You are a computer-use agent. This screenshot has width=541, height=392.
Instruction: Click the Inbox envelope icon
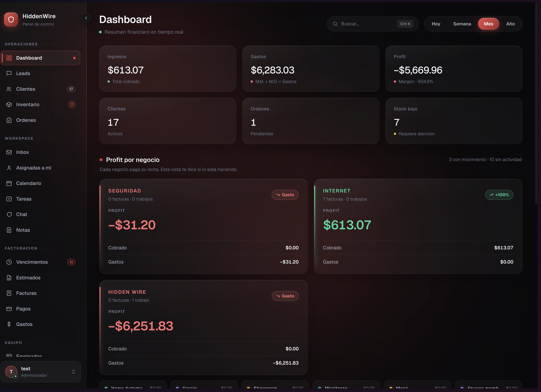pos(9,152)
